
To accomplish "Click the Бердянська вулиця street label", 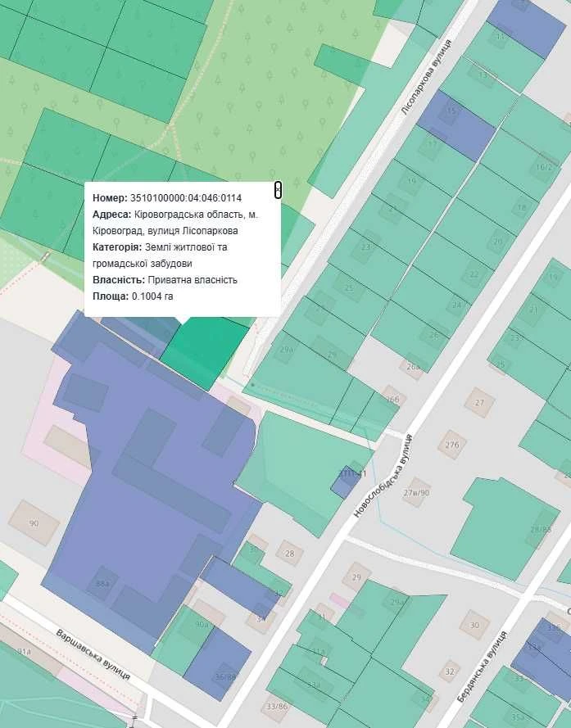I will [483, 665].
